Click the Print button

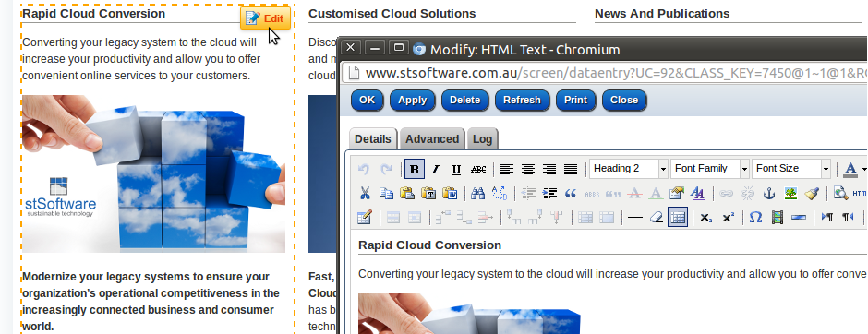[x=575, y=100]
